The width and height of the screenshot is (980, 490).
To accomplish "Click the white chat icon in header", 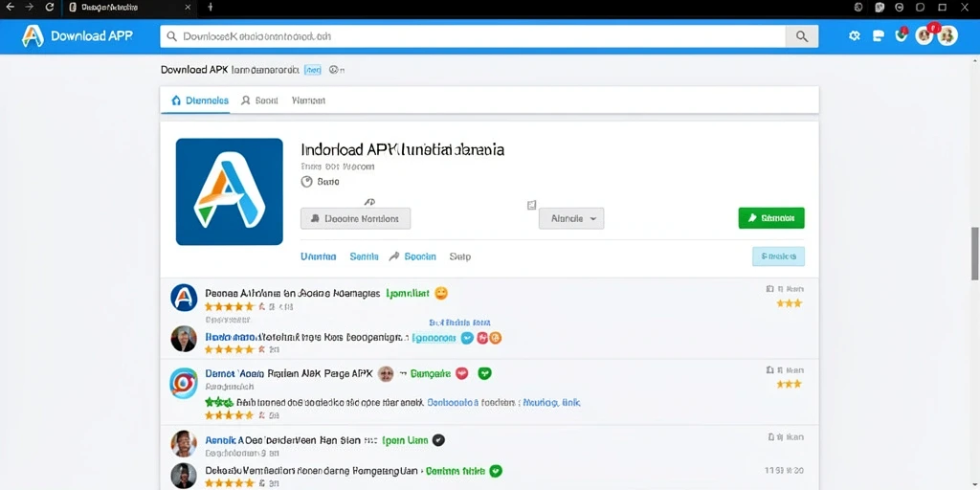I will [879, 35].
